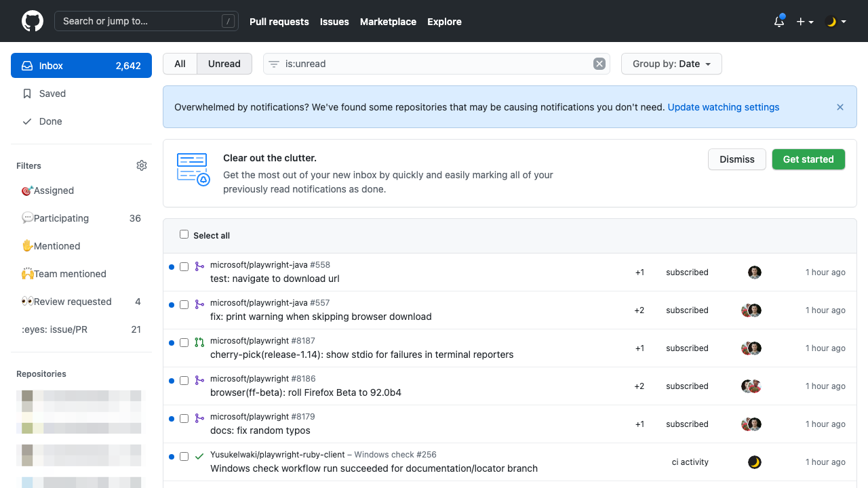Screen dimensions: 868x488
Task: Click the Clear out the clutter illustration
Action: (193, 169)
